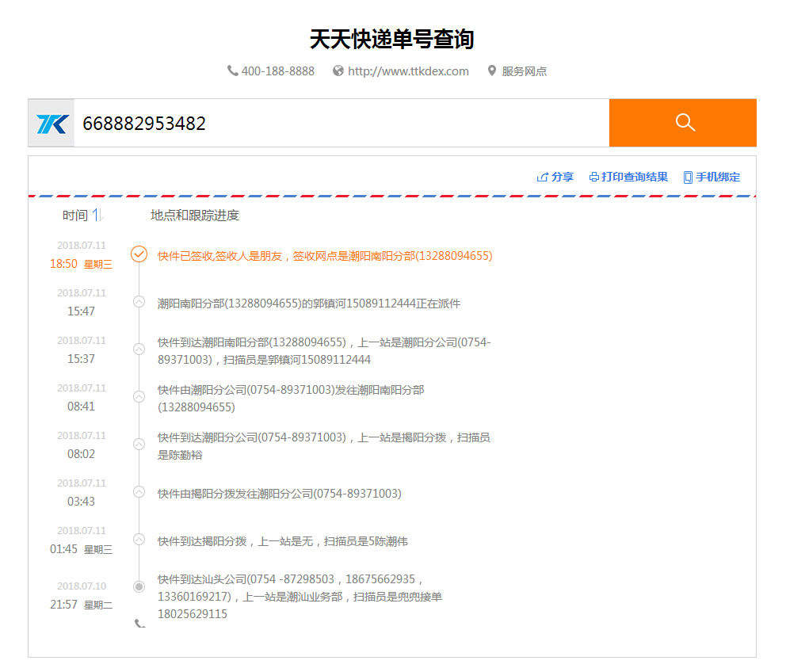Open the http://www.ttkdex.com website link
This screenshot has height=672, width=786.
(x=408, y=71)
